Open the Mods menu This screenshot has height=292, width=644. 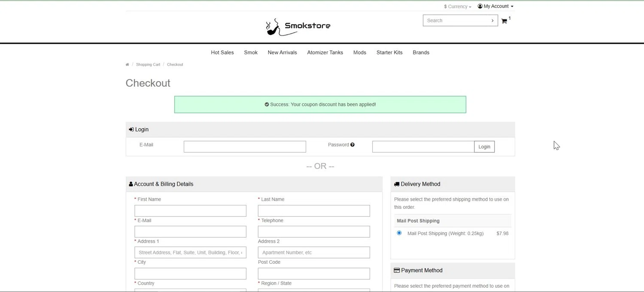(x=360, y=53)
